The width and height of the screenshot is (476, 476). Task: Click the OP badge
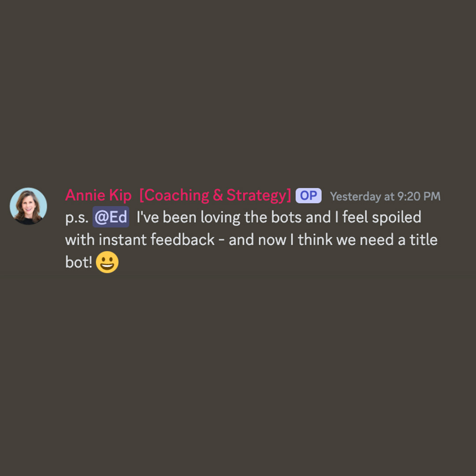click(309, 196)
